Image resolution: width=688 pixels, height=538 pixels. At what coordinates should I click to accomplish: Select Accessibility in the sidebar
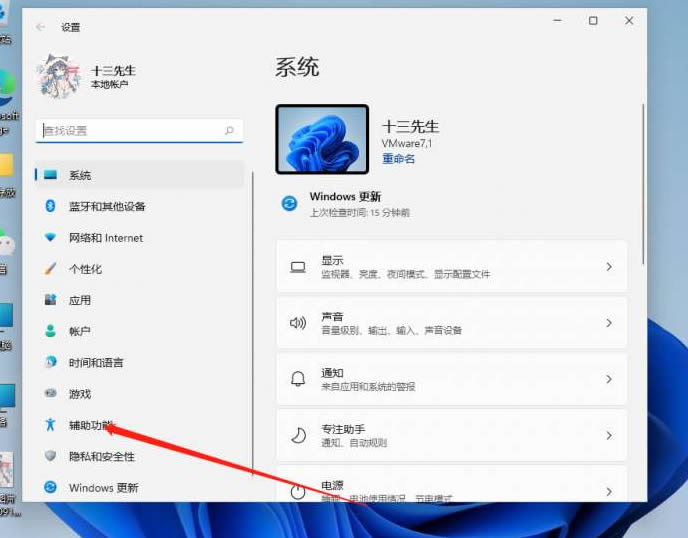[90, 425]
